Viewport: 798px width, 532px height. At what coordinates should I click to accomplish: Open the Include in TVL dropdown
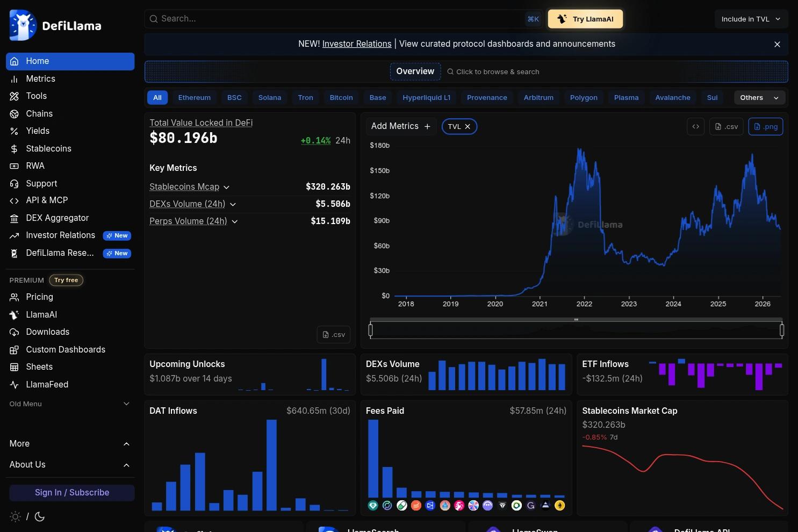tap(751, 19)
